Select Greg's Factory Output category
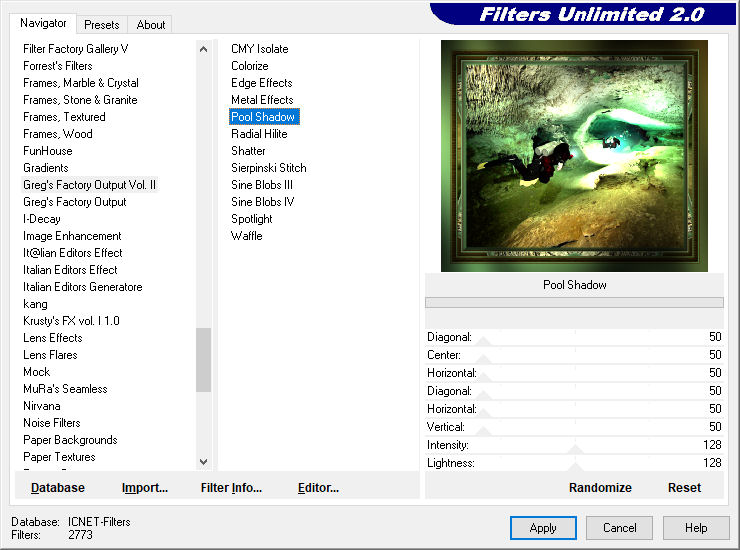 tap(75, 202)
